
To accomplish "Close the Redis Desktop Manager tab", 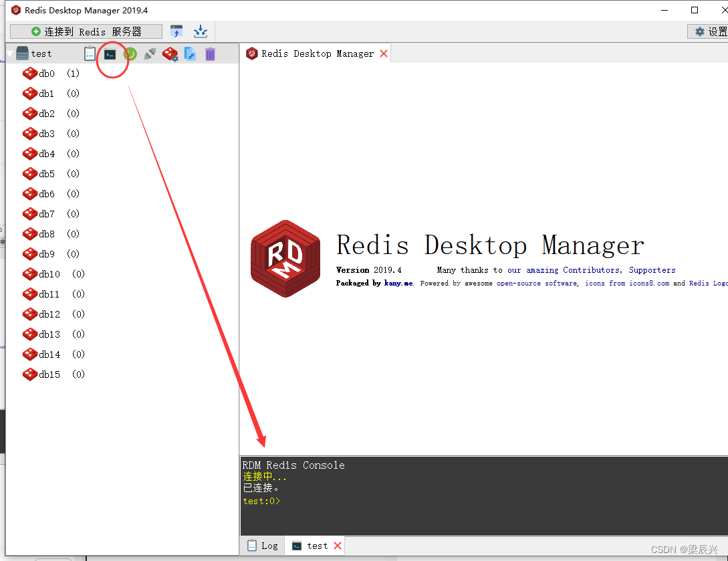I will click(384, 53).
